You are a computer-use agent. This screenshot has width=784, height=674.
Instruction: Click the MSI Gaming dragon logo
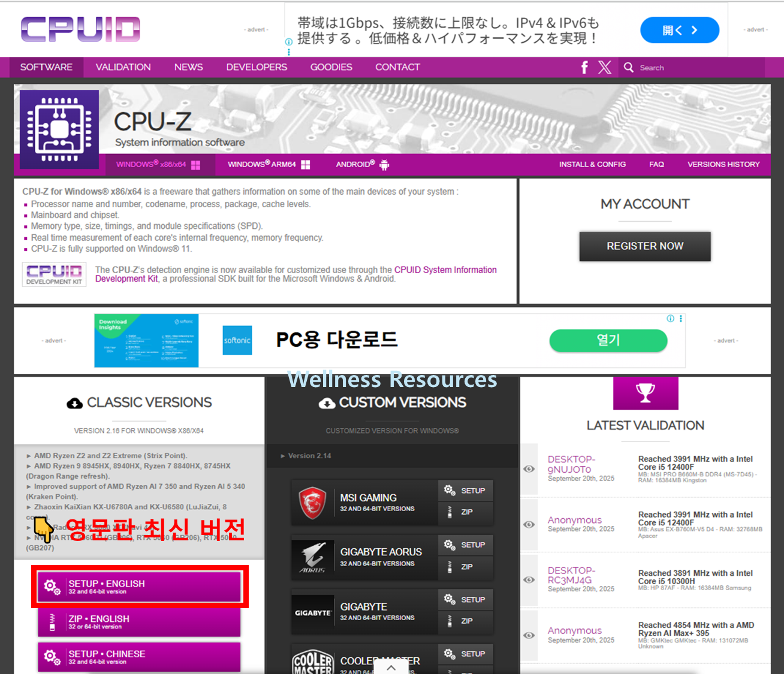tap(312, 503)
